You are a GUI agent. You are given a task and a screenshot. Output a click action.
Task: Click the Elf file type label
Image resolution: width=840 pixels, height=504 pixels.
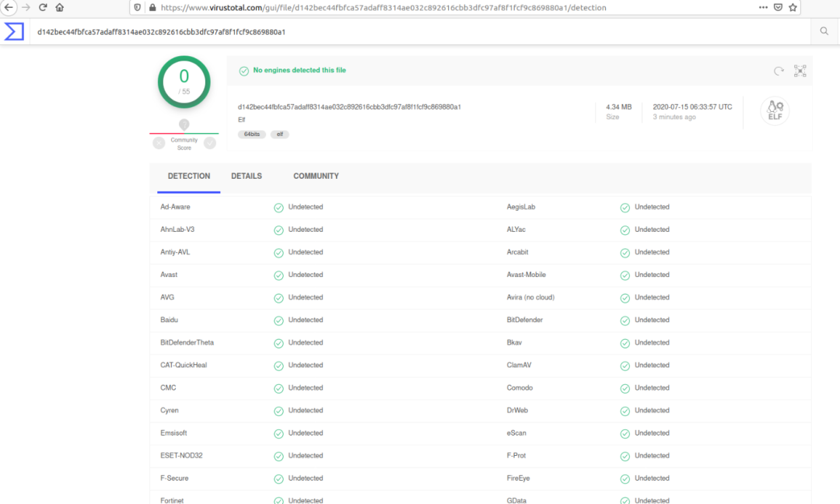click(x=242, y=120)
